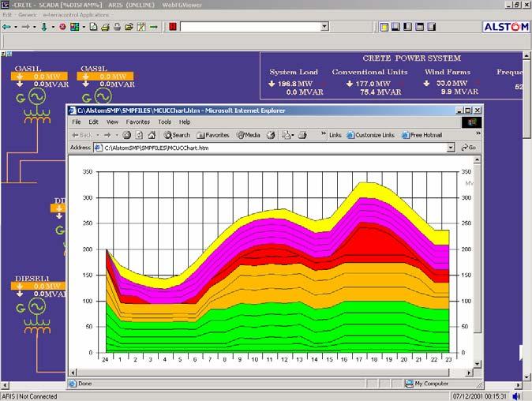Screen dimensions: 532x401
Task: Click the Conventional Units 177.0 MW value
Action: 373,84
